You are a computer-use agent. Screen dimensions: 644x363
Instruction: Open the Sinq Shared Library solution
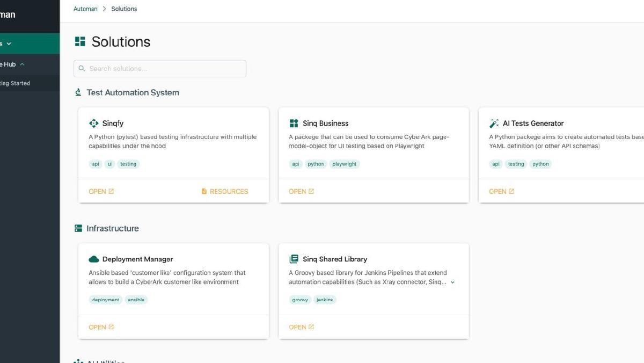(x=302, y=327)
